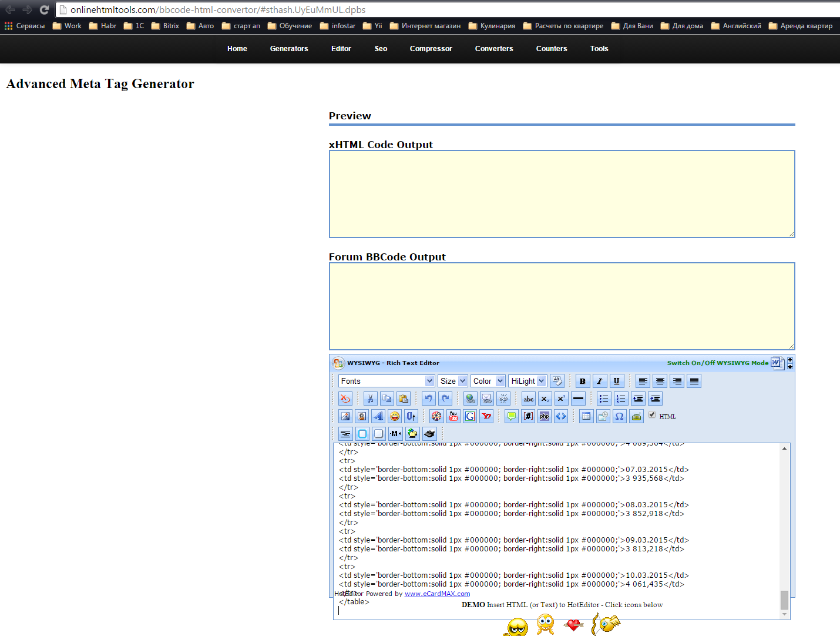Open the Converters menu
The image size is (840, 636).
point(493,49)
